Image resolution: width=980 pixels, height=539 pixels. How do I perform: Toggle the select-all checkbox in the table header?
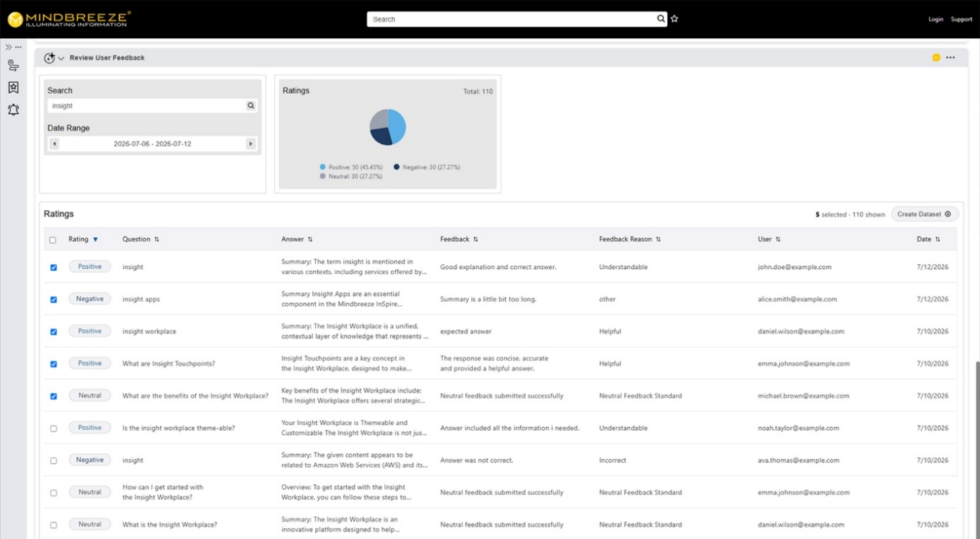pos(53,240)
